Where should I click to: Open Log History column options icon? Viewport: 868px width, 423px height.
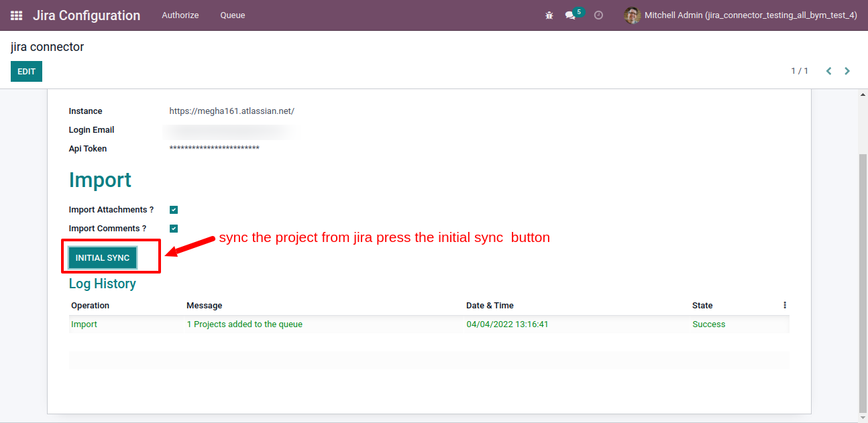785,305
